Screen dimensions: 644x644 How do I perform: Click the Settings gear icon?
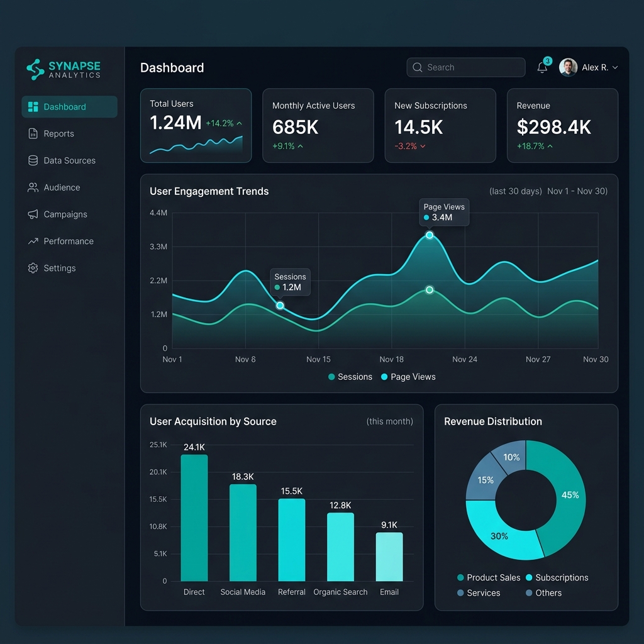(33, 268)
